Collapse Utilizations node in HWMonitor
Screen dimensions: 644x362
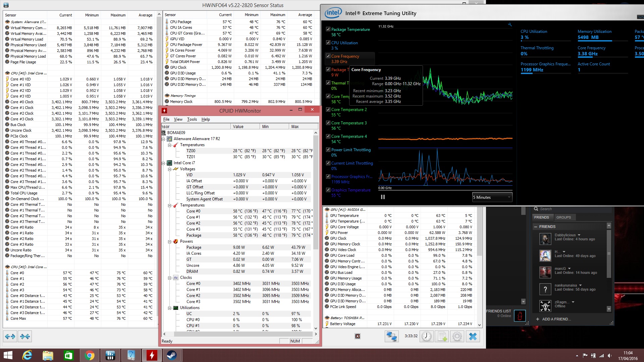tap(170, 308)
